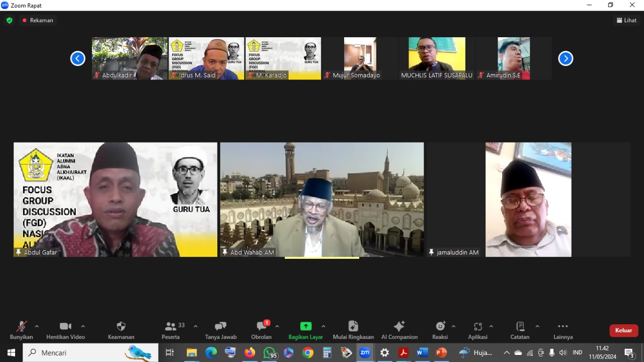Click the red Keluar leave button

coord(623,330)
